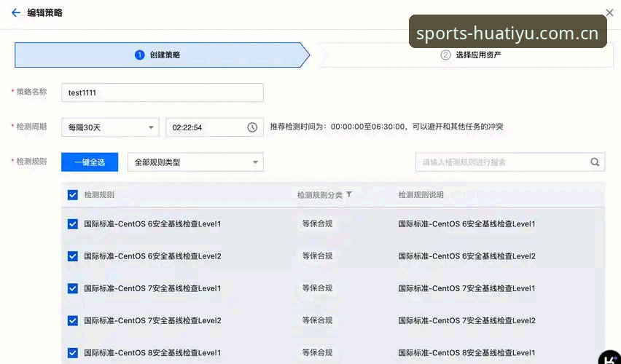Image resolution: width=621 pixels, height=364 pixels.
Task: Click the 检测规则 column header
Action: (99, 194)
